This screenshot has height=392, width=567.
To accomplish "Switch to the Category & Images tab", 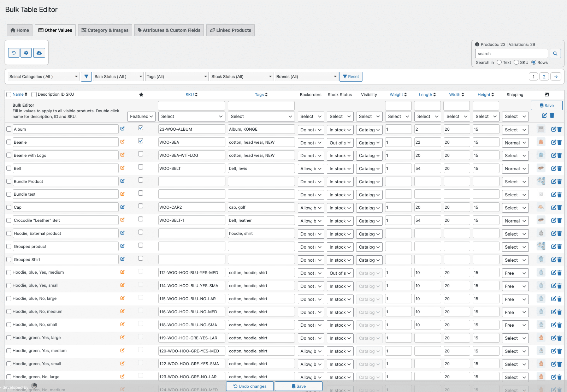I will (x=105, y=30).
